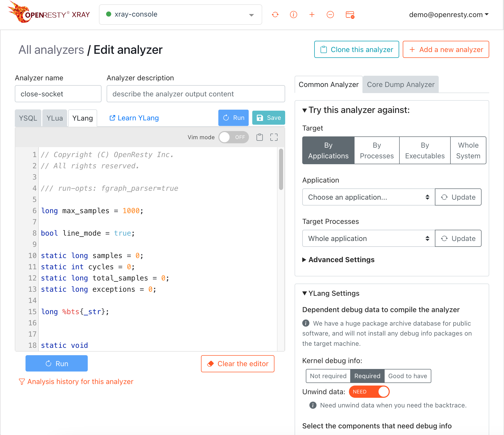Click the refresh icon in the top bar
504x435 pixels.
point(275,15)
